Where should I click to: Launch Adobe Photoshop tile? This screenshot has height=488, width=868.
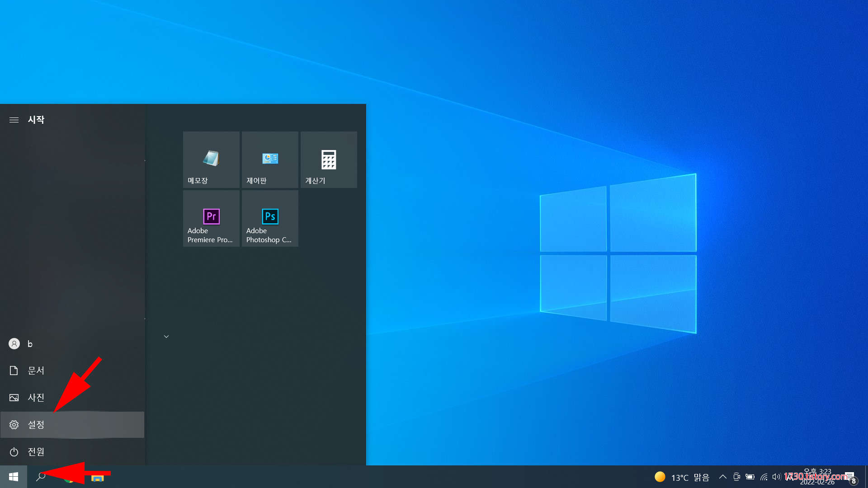point(270,218)
